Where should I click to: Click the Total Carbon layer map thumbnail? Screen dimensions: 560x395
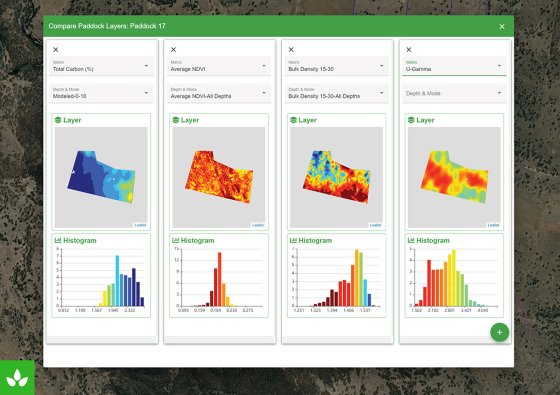tap(101, 178)
